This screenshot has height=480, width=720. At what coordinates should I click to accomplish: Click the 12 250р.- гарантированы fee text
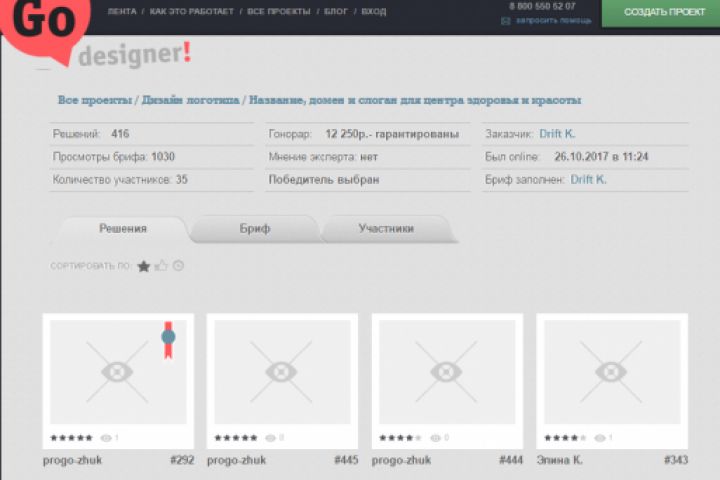click(x=392, y=134)
